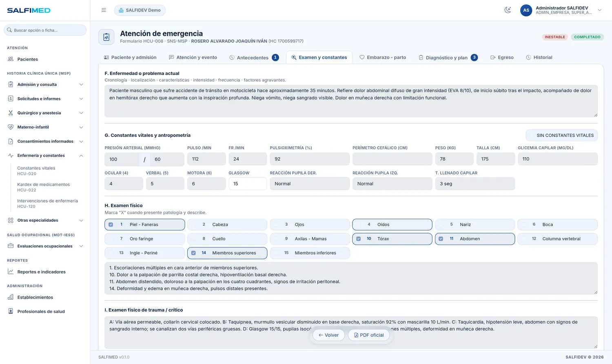Click the Solicitudes e informes icon
The height and width of the screenshot is (364, 612).
[x=11, y=99]
